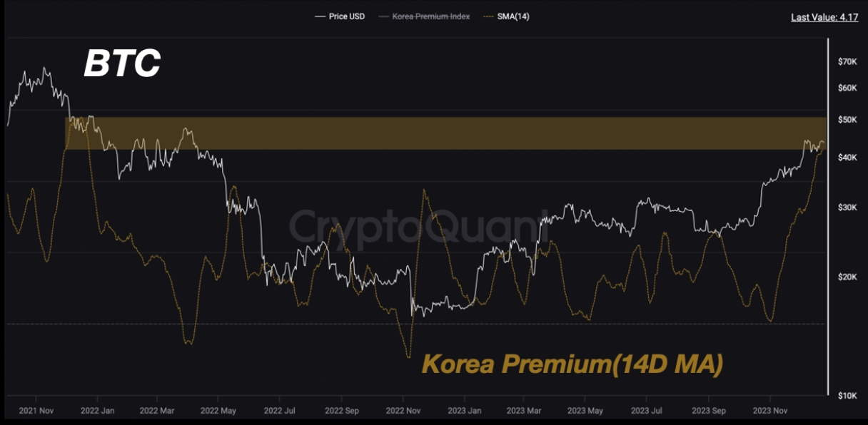The width and height of the screenshot is (868, 425).
Task: Click the 2022 Nov time axis label
Action: 403,411
